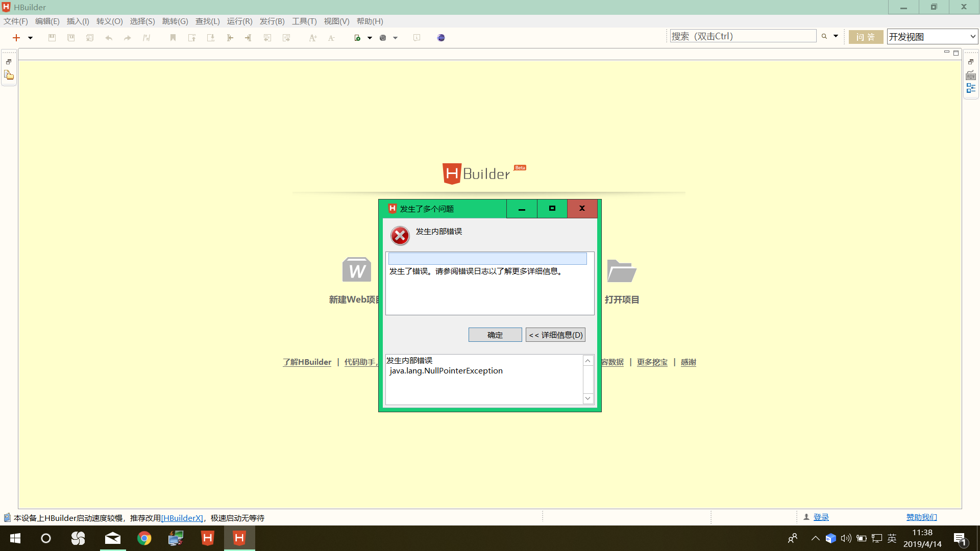
Task: Open the 工具(T) menu
Action: tap(304, 21)
